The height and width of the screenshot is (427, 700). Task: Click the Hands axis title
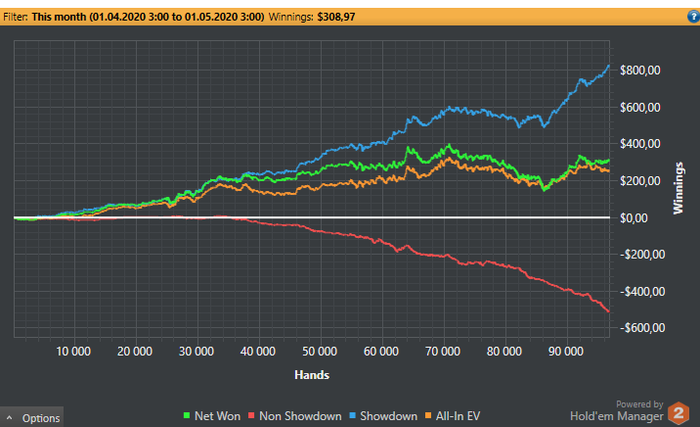[x=312, y=375]
